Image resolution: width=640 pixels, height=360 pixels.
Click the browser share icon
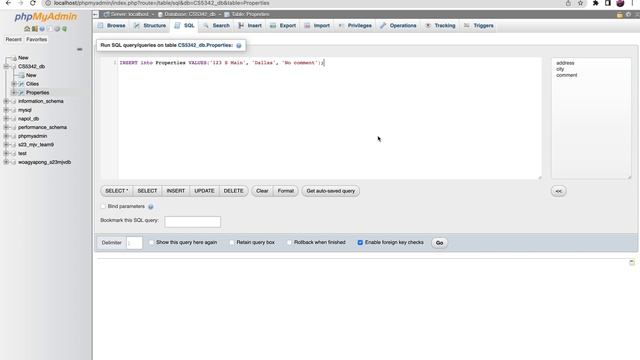coord(568,3)
